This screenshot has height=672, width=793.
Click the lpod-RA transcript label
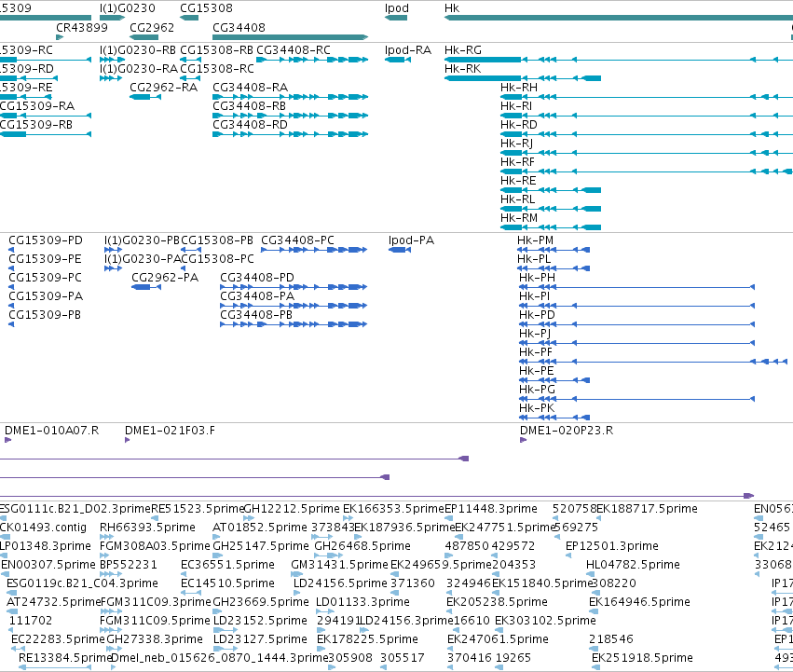pos(408,50)
